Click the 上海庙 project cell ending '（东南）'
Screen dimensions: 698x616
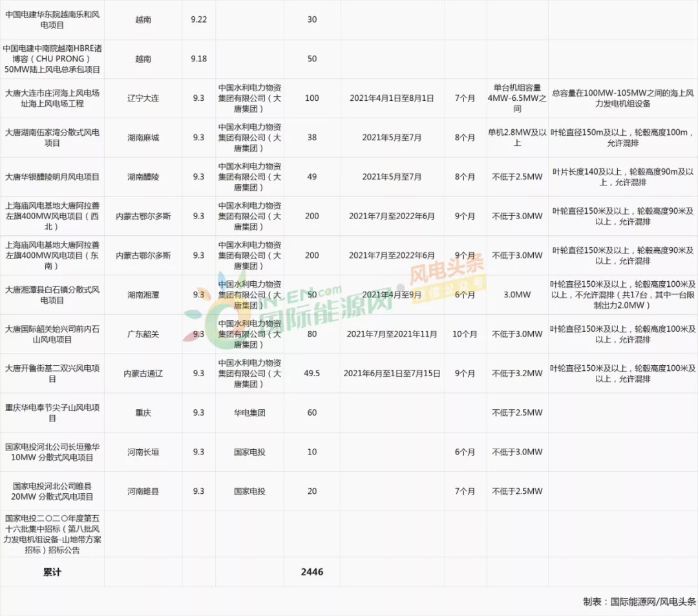coord(52,255)
